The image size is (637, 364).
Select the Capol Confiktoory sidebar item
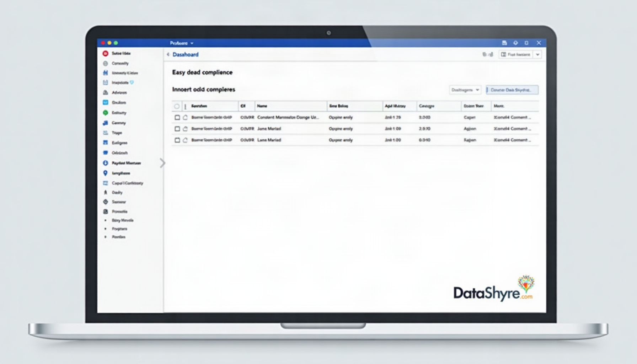click(127, 183)
